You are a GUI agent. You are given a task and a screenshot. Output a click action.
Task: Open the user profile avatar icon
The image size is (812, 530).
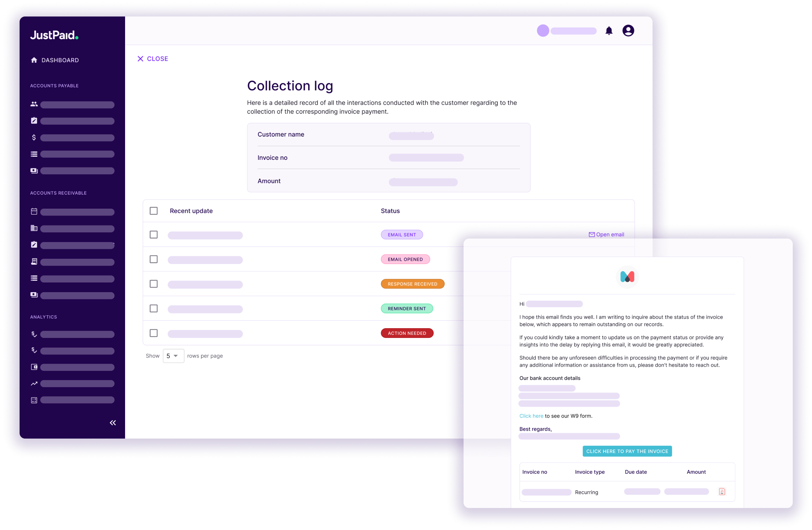pyautogui.click(x=628, y=31)
